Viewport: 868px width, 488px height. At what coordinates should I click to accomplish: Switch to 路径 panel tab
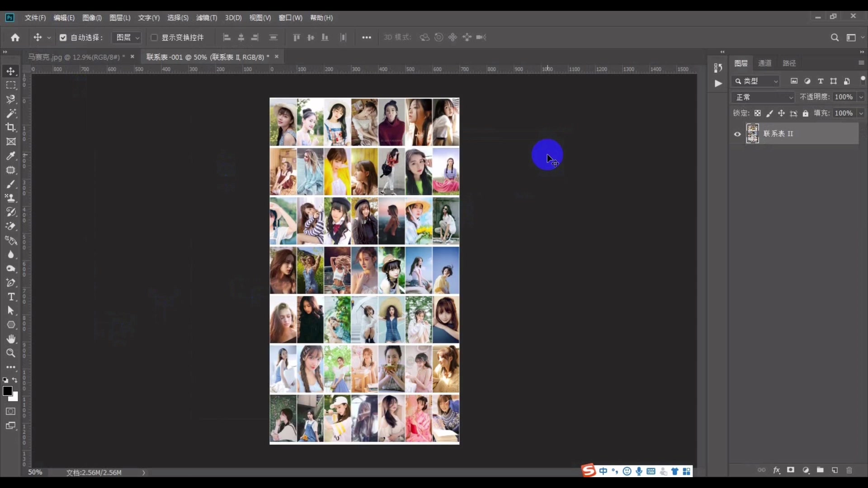pos(791,63)
